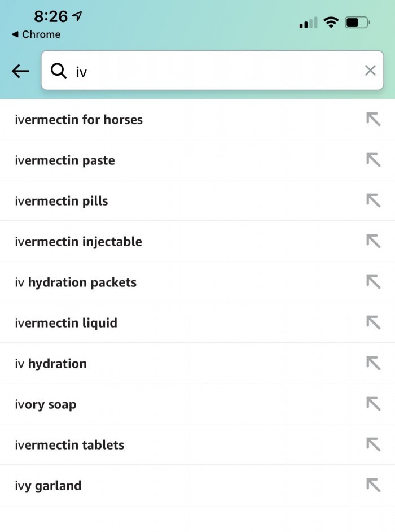Choose the "iv hydration" suggestion

(51, 364)
